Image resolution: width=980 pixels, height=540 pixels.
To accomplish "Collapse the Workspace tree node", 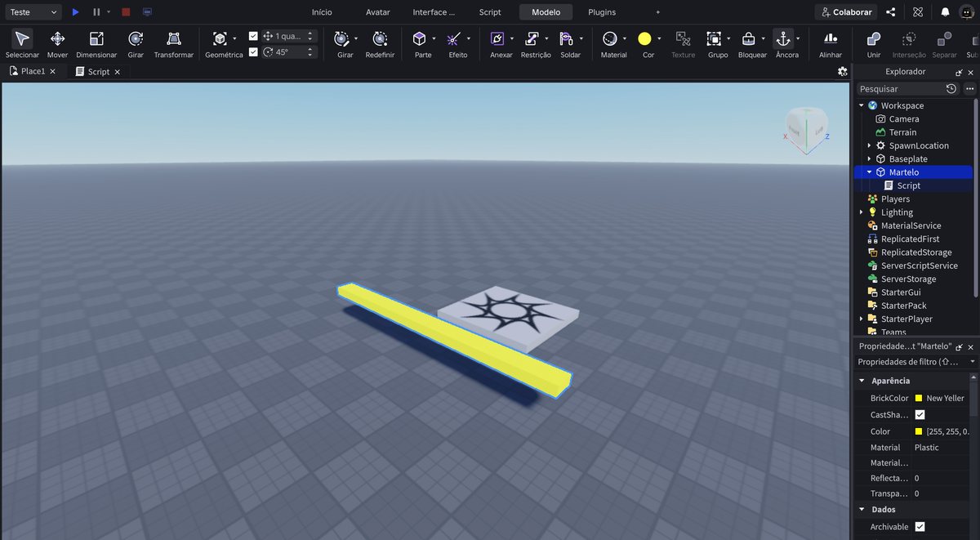I will (x=861, y=105).
